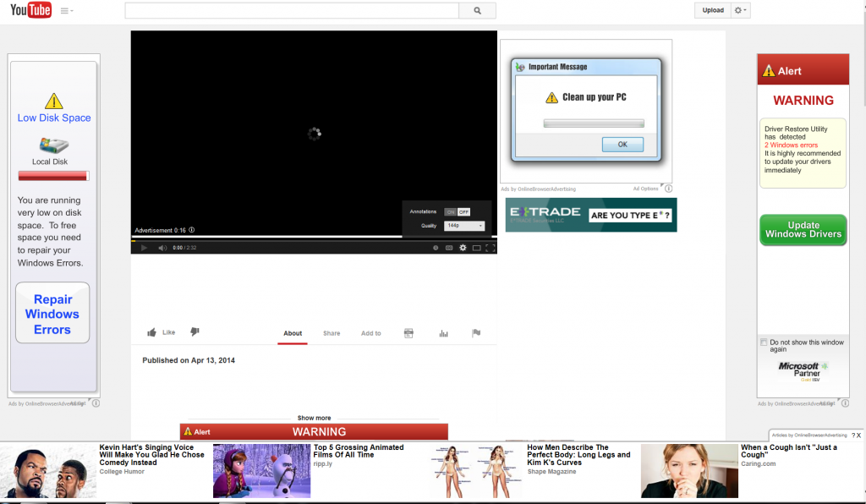Open Ad Options under Important Message ad
Screen dimensions: 866x504
click(645, 189)
